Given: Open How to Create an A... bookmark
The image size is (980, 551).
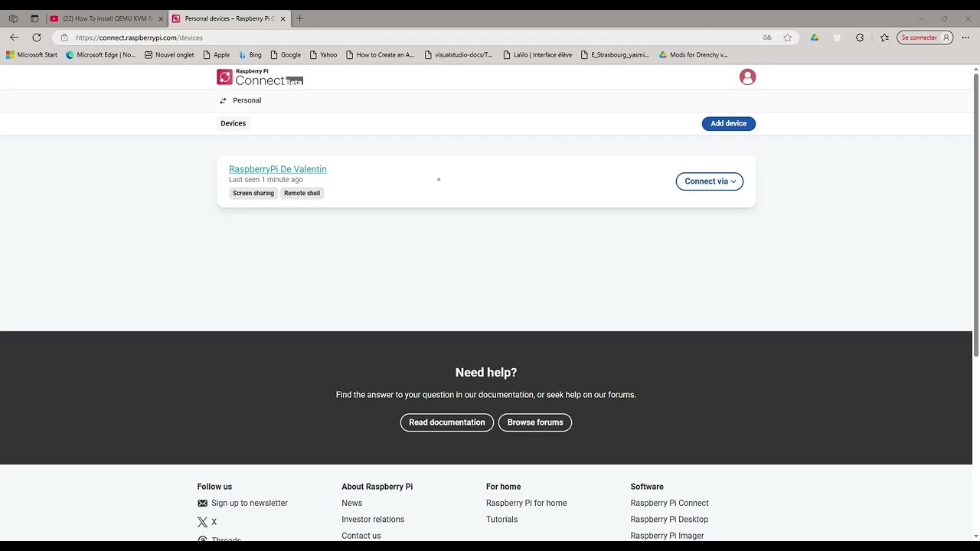Looking at the screenshot, I should tap(380, 55).
